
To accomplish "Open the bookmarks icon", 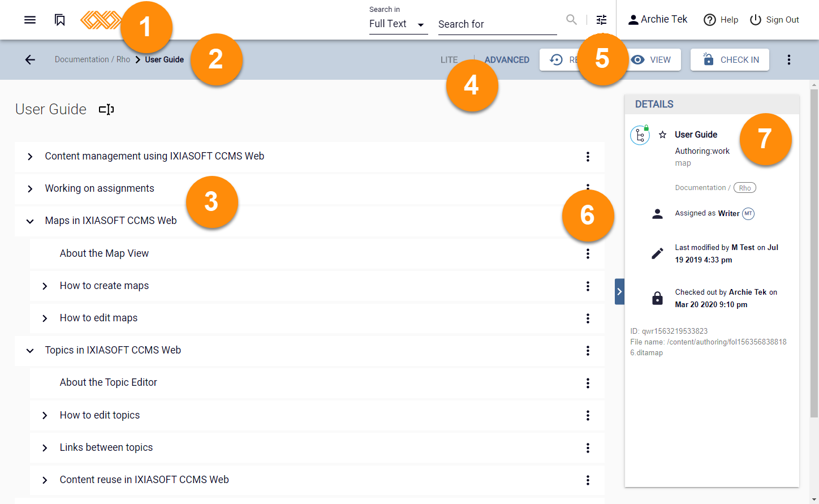I will (x=59, y=20).
